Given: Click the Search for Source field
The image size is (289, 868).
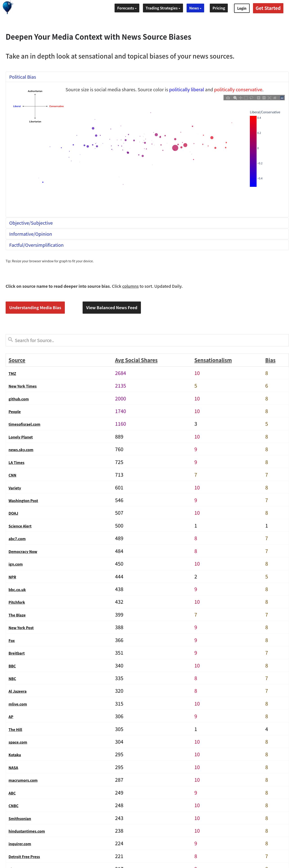Looking at the screenshot, I should coord(147,340).
